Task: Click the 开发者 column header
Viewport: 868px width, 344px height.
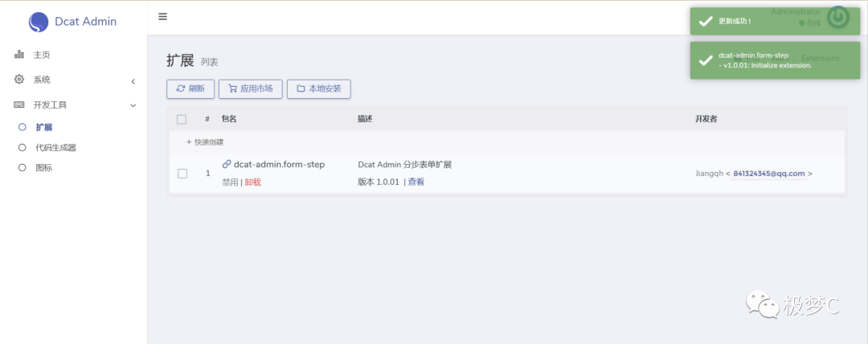Action: pos(706,118)
